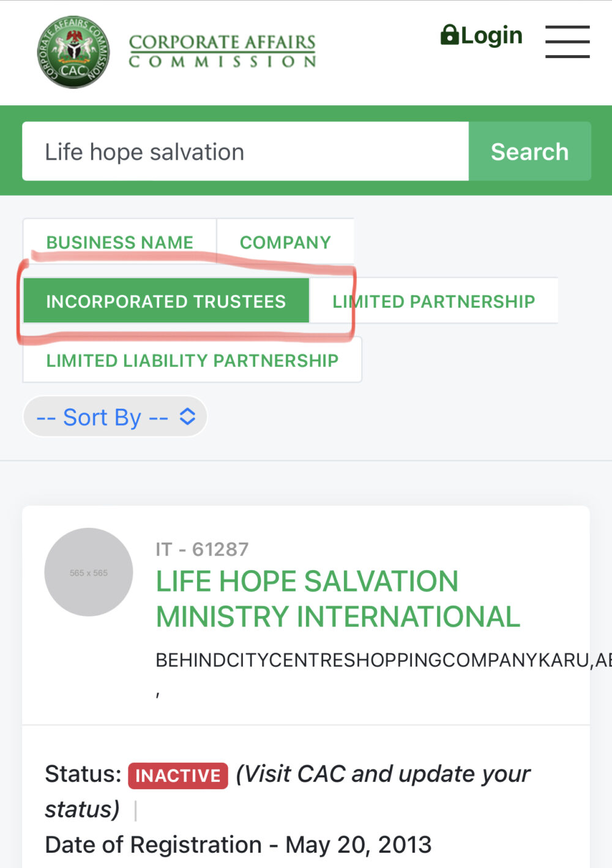Focus the search field containing Life hope salvation
The image size is (612, 868).
(245, 151)
